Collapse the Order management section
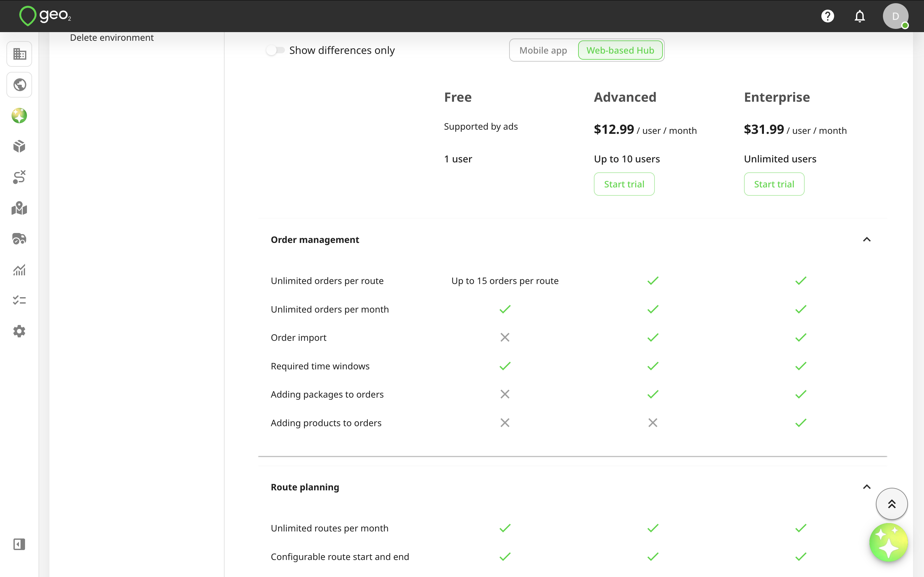Screen dimensions: 924x577 (867, 240)
